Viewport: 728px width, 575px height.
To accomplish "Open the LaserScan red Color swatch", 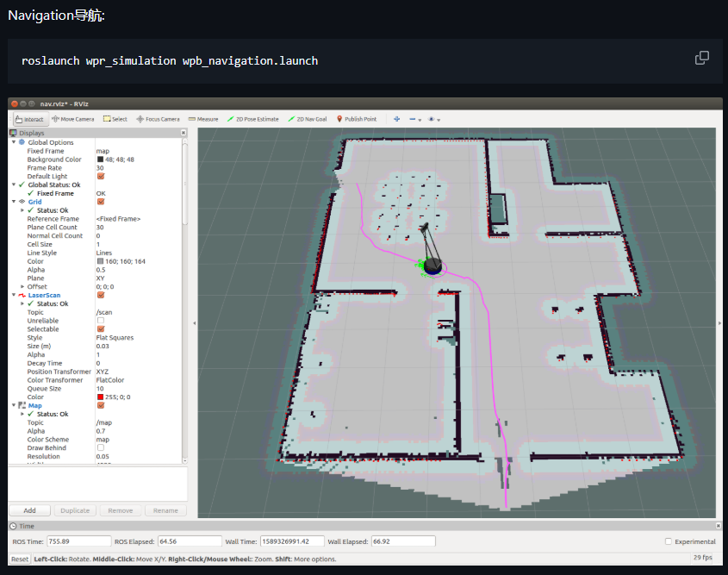I will (x=100, y=397).
